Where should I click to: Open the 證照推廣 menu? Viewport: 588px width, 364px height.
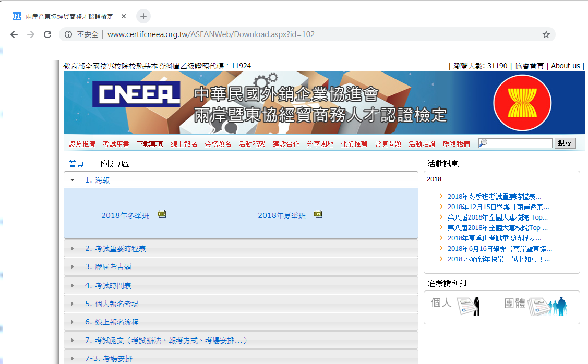(82, 144)
